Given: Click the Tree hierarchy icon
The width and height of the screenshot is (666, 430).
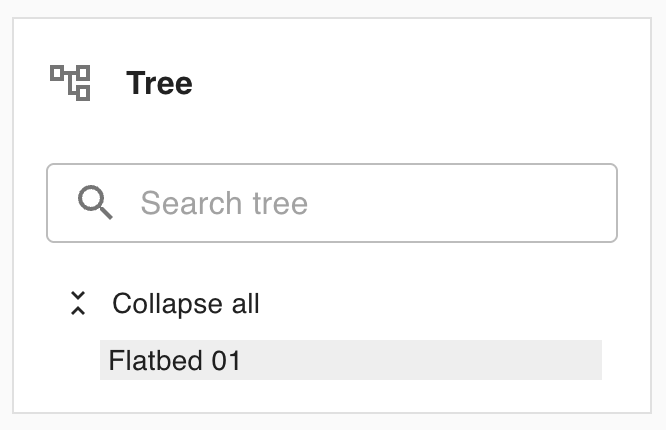Looking at the screenshot, I should 71,82.
